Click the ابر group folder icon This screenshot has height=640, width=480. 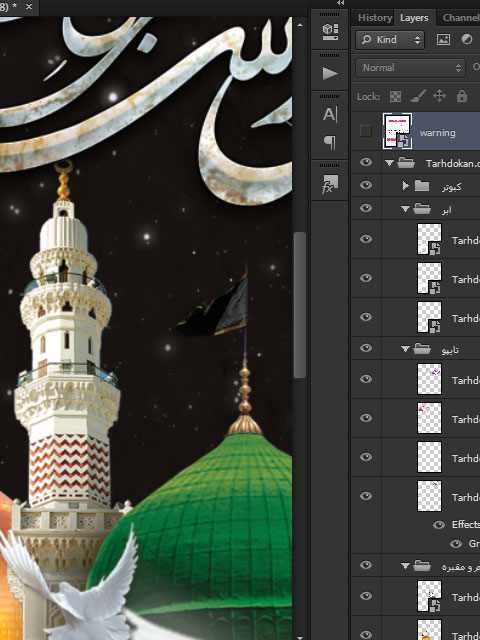[422, 209]
